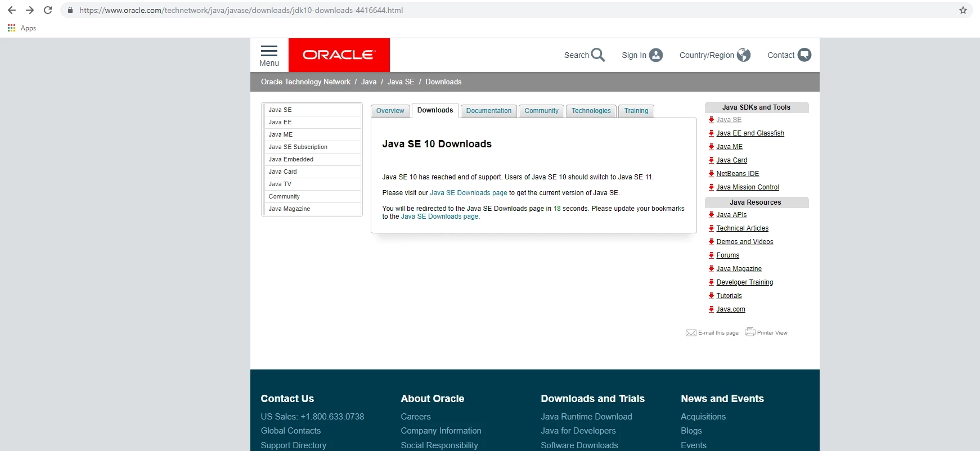Click red arrow beside NetBeans IDE
The height and width of the screenshot is (451, 980).
coord(711,174)
